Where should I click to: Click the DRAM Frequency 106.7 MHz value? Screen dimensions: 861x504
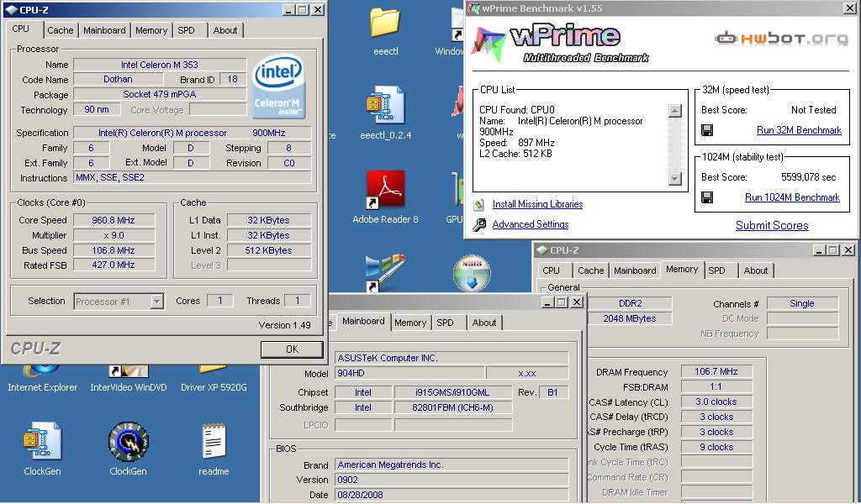coord(716,372)
